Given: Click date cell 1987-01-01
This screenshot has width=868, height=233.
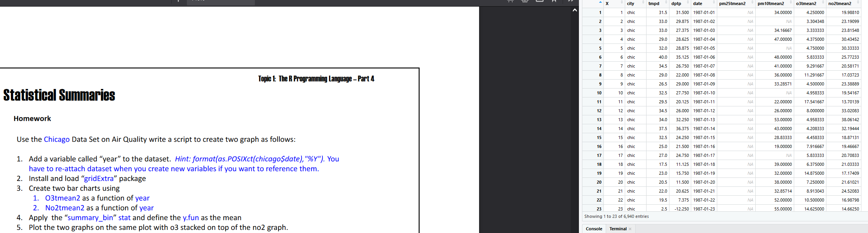Looking at the screenshot, I should tap(704, 12).
